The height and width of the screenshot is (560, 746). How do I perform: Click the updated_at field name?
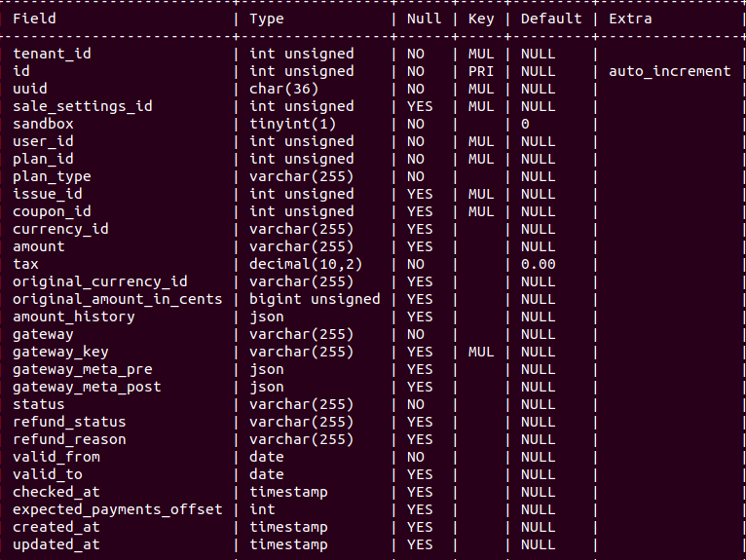coord(56,544)
